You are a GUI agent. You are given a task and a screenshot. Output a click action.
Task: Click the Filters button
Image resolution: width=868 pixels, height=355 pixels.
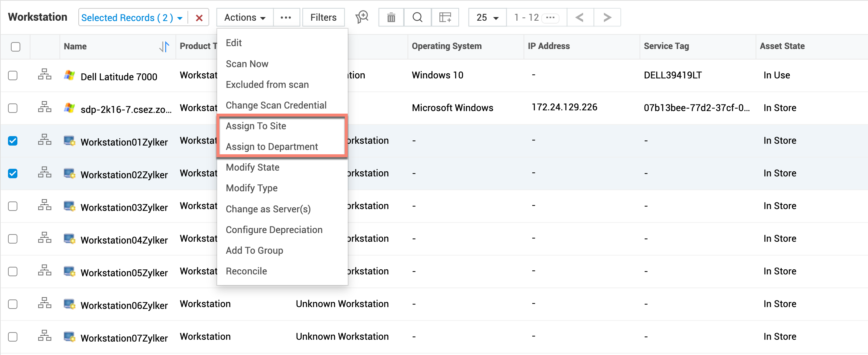323,17
